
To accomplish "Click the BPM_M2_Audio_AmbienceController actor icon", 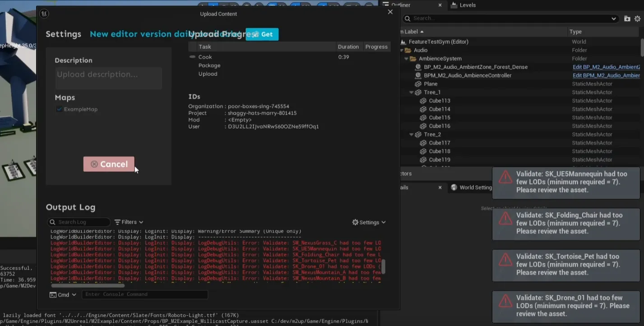I will point(418,75).
